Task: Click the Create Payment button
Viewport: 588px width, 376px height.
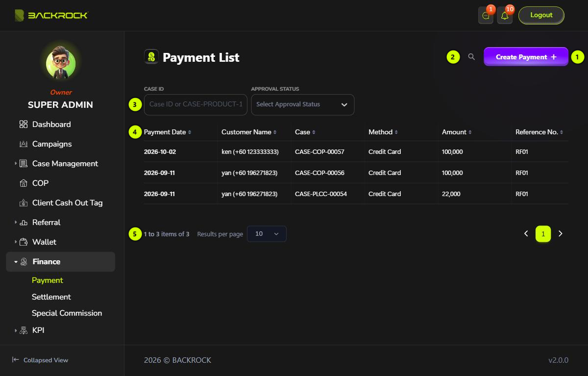Action: coord(526,57)
